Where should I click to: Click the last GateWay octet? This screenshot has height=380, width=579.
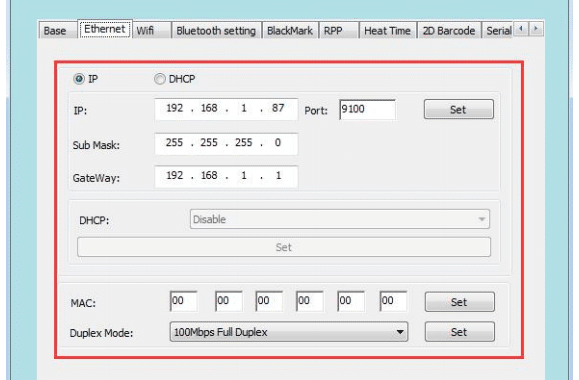278,175
